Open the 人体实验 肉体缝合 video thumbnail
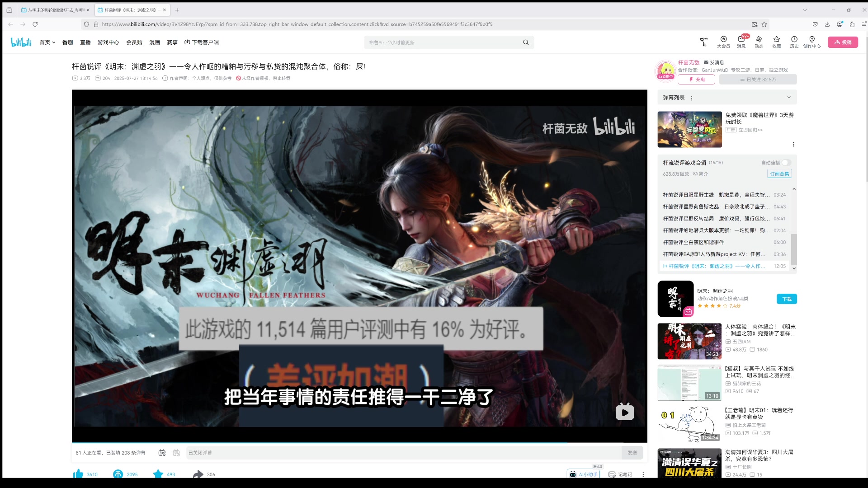 689,341
